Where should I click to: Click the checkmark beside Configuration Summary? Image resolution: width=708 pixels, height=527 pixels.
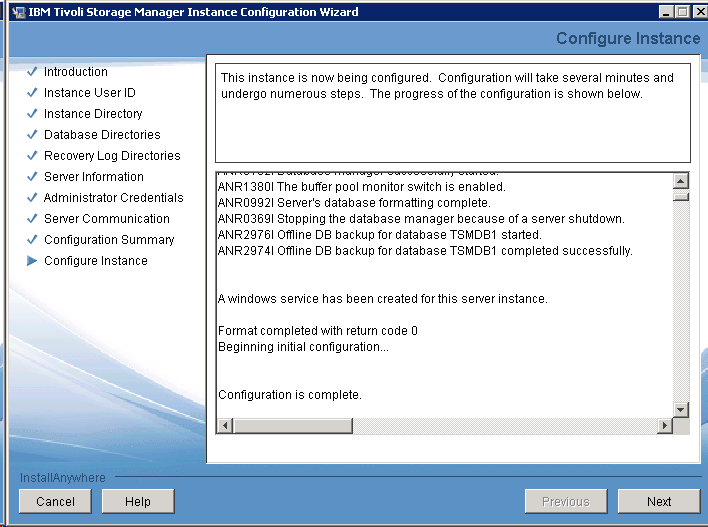pyautogui.click(x=32, y=240)
